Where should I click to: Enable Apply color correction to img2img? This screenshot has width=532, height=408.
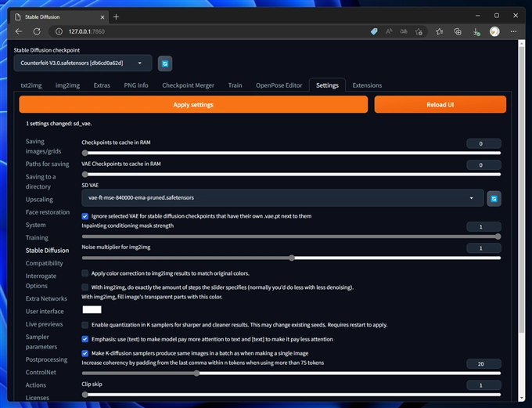(85, 273)
